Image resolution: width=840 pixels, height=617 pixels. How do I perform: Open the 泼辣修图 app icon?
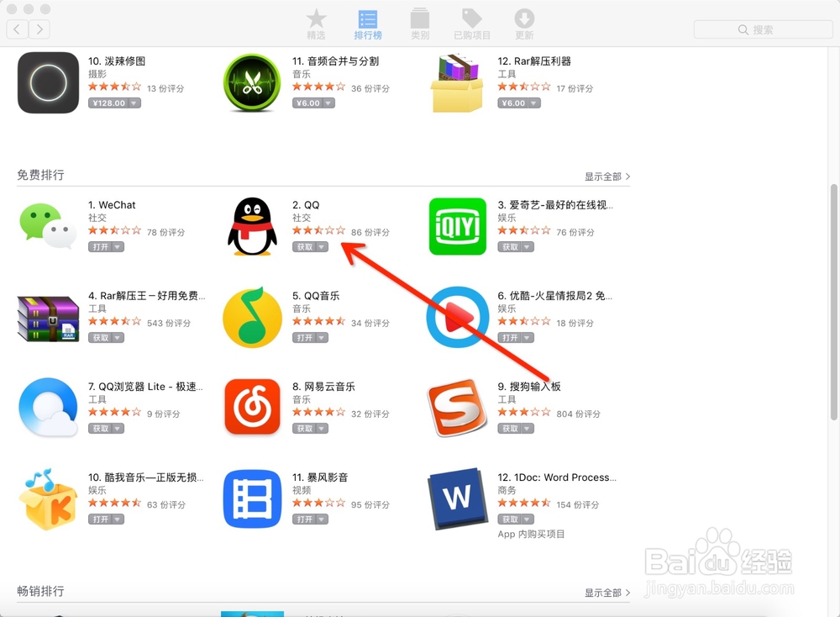[x=48, y=82]
